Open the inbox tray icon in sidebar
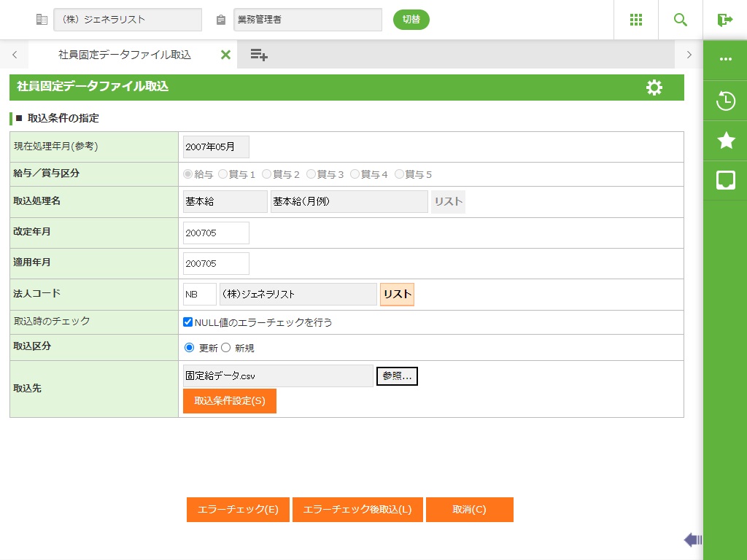 click(725, 180)
